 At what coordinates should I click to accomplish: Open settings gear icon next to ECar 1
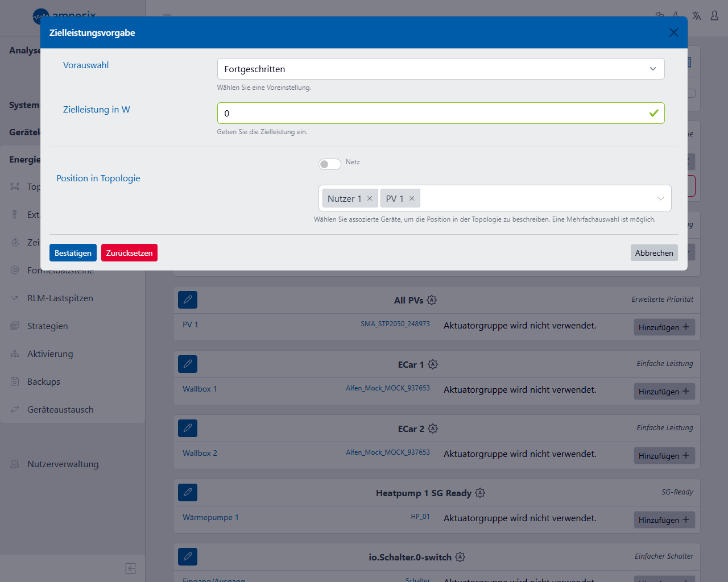point(433,364)
